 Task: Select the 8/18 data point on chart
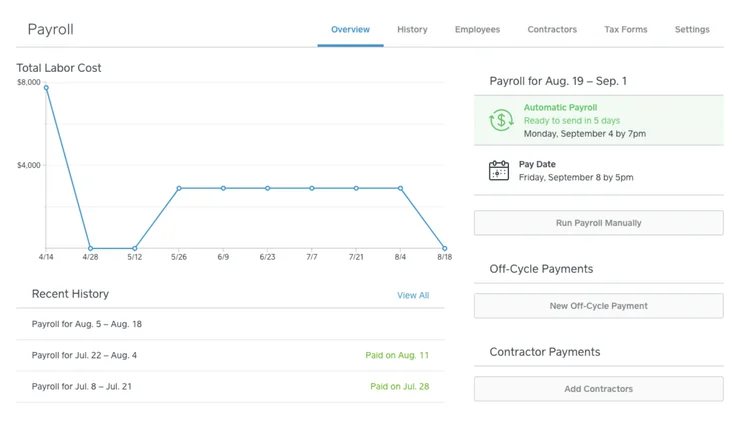click(x=445, y=248)
